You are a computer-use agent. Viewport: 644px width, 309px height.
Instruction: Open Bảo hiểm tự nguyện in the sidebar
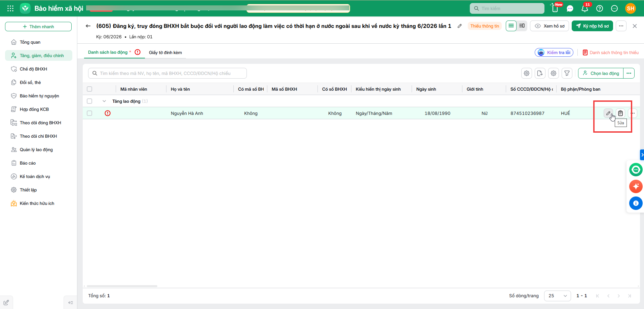(x=39, y=96)
